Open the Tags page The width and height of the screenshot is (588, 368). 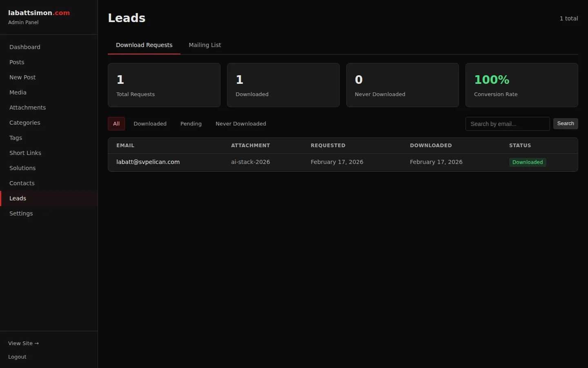[x=16, y=138]
